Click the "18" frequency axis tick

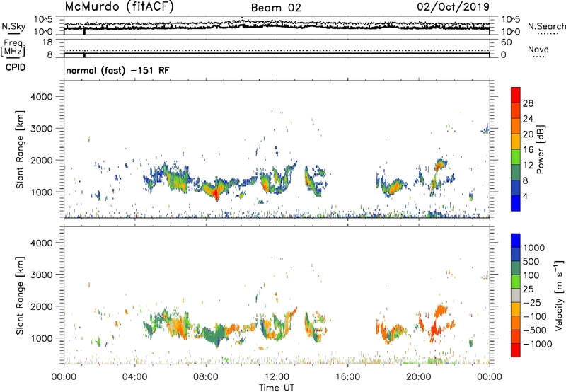47,42
